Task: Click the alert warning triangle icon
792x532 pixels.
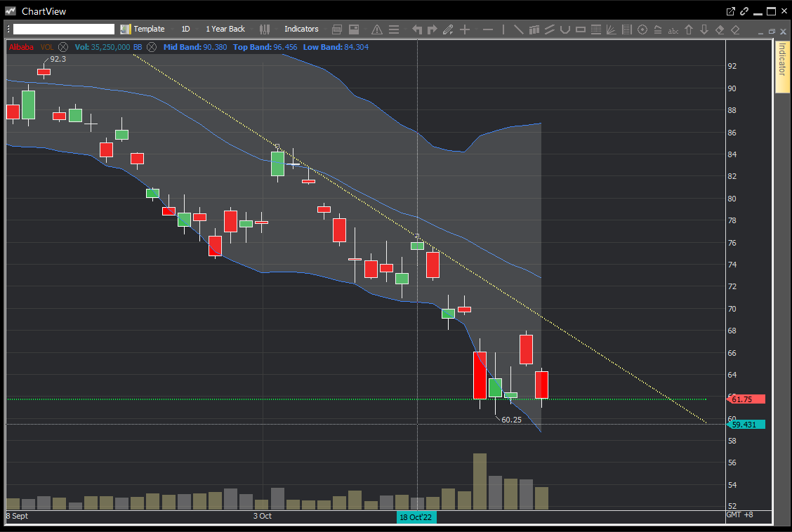Action: point(376,29)
